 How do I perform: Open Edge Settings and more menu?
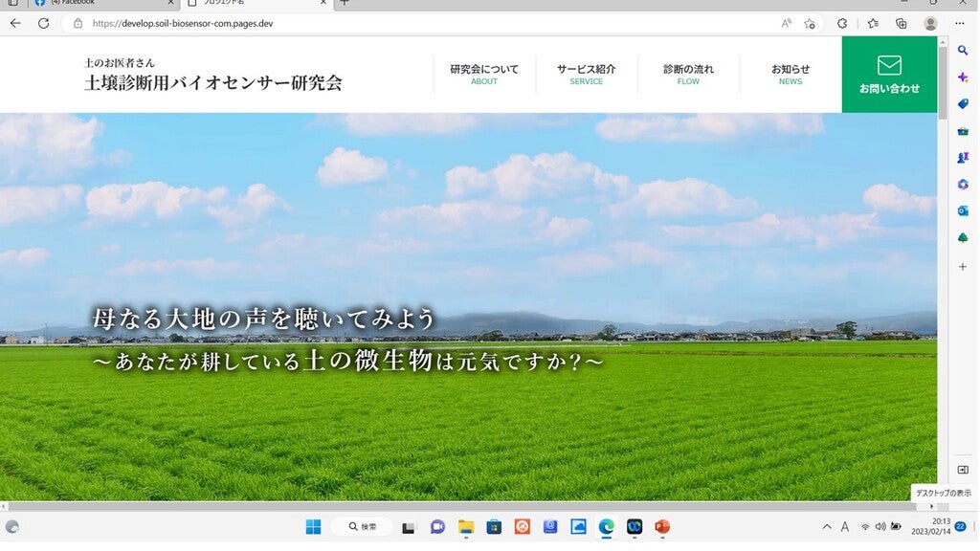tap(960, 24)
